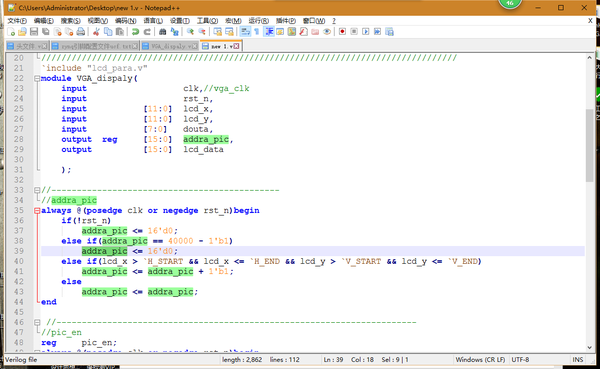This screenshot has width=600, height=369.
Task: Play back the recorded macro
Action: pos(366,32)
